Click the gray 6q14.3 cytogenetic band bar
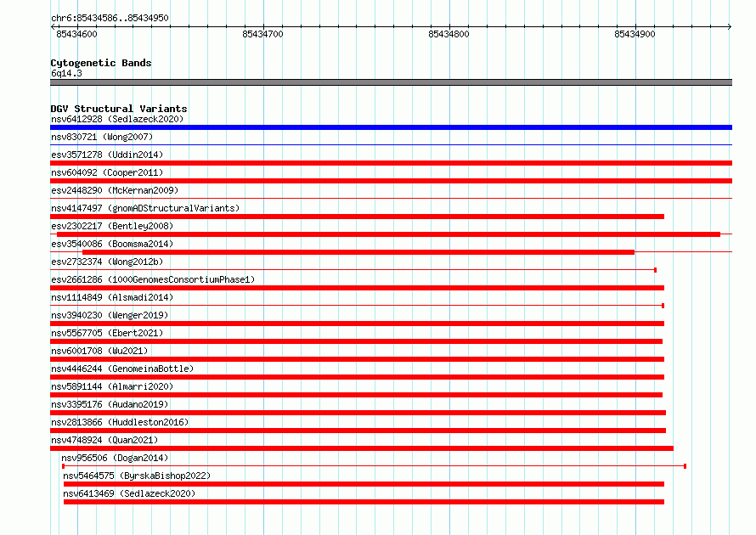This screenshot has width=756, height=535. (391, 82)
